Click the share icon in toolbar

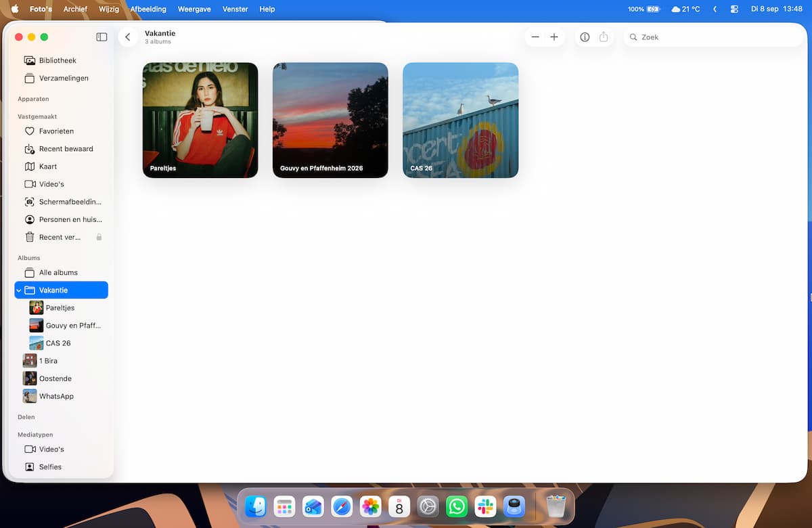click(x=604, y=37)
